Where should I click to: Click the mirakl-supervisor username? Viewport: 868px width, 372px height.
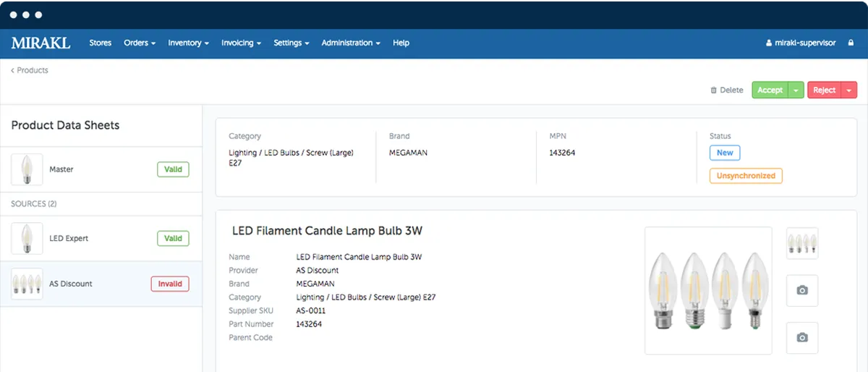(x=805, y=43)
